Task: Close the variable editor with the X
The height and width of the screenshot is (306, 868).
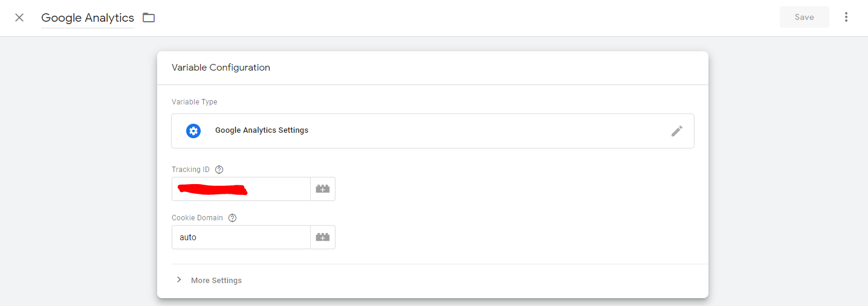Action: click(19, 18)
